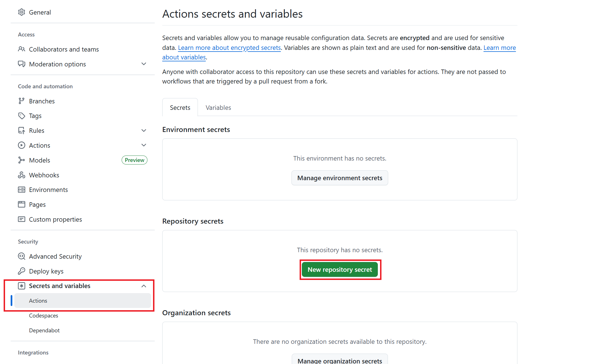
Task: Select the Tags label icon
Action: (x=22, y=116)
